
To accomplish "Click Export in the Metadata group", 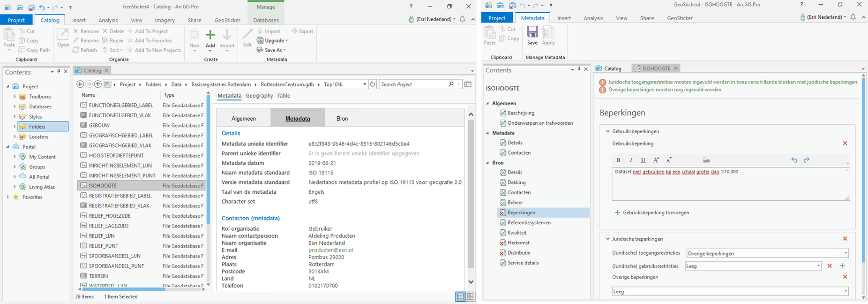I will [x=302, y=31].
